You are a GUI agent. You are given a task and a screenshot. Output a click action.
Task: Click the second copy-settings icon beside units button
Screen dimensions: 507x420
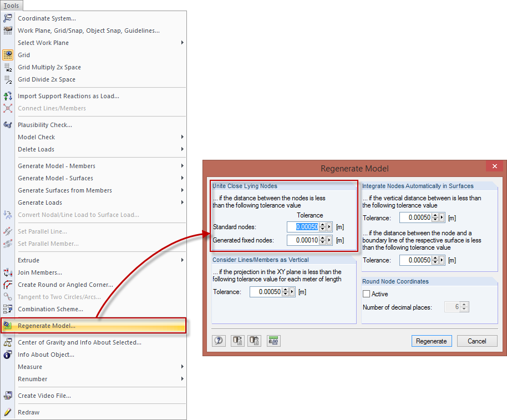[254, 341]
